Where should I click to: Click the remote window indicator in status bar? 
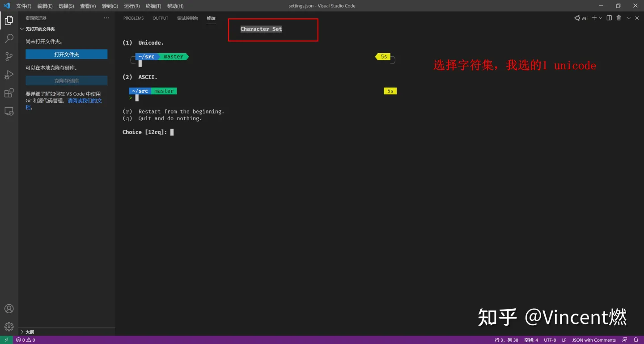6,340
